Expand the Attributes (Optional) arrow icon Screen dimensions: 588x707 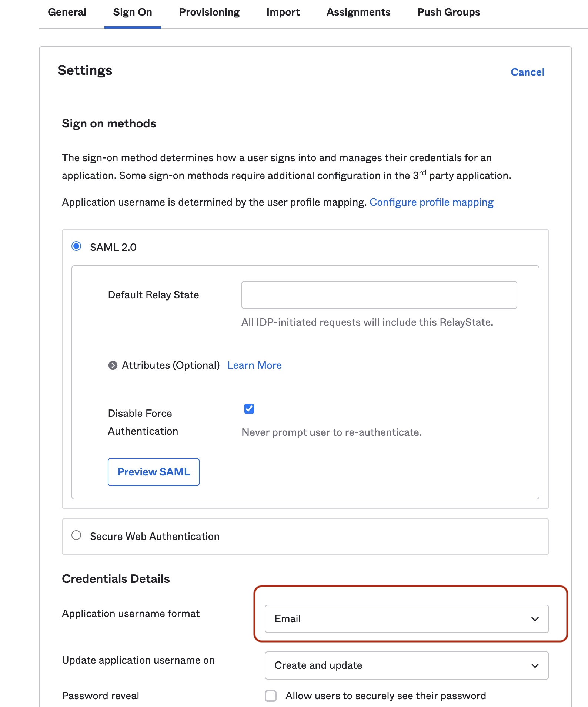pyautogui.click(x=113, y=365)
